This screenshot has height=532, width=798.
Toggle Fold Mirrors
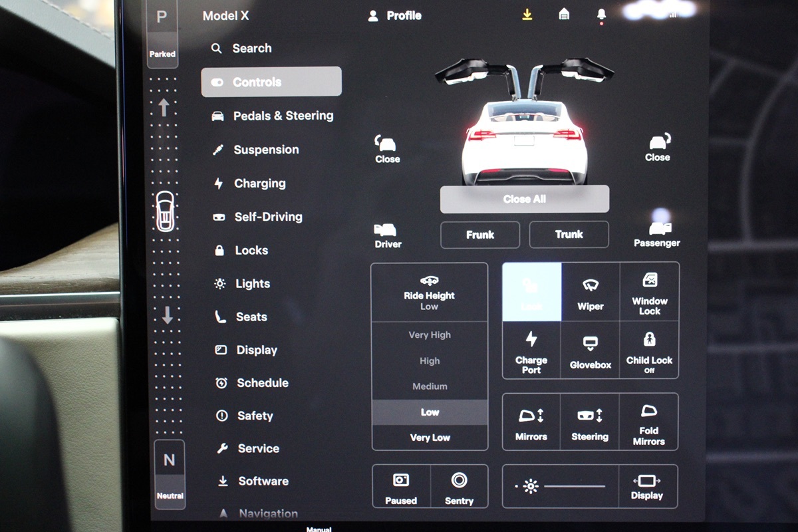649,422
